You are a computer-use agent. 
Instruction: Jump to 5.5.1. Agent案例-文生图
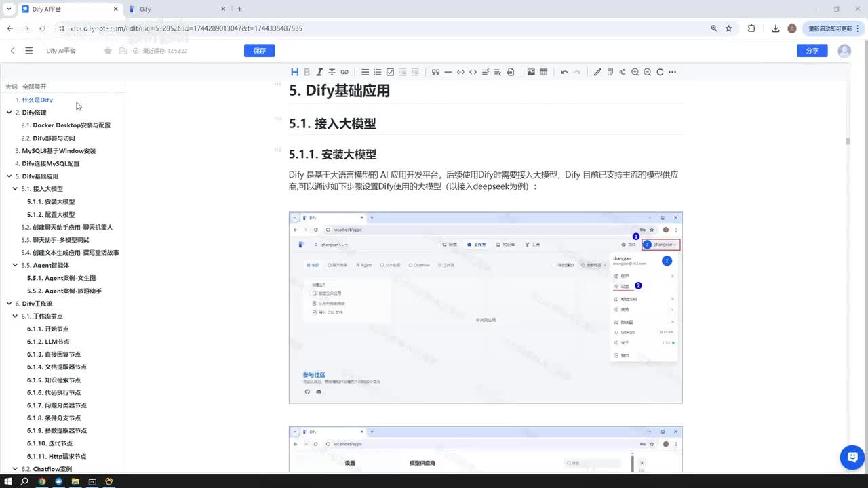62,278
